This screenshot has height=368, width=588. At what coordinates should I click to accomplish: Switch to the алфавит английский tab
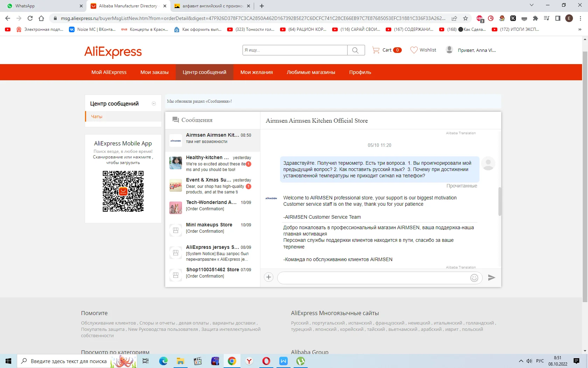[212, 6]
